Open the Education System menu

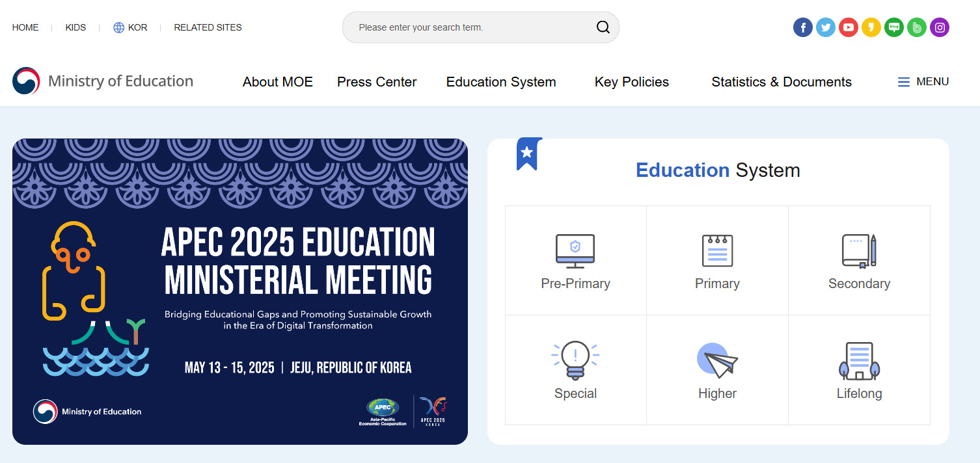click(501, 82)
